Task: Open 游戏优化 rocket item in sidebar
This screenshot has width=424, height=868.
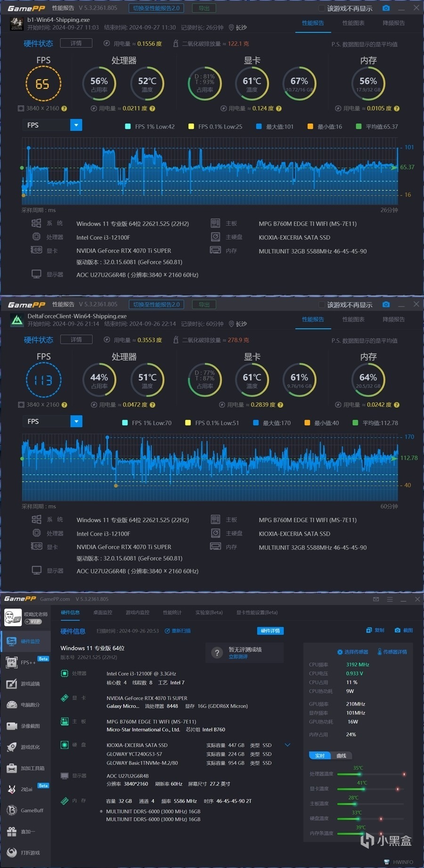Action: coord(25,747)
